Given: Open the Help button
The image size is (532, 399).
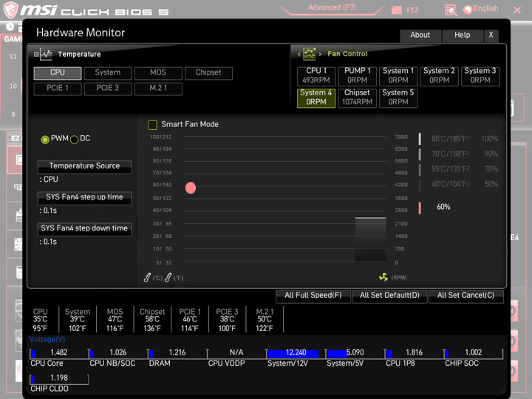Looking at the screenshot, I should tap(463, 35).
